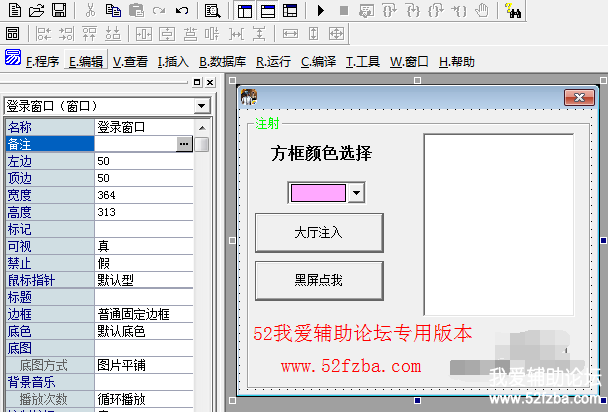Screen dimensions: 608x412
Task: Open the color selection dropdown arrow in the form
Action: pos(356,193)
